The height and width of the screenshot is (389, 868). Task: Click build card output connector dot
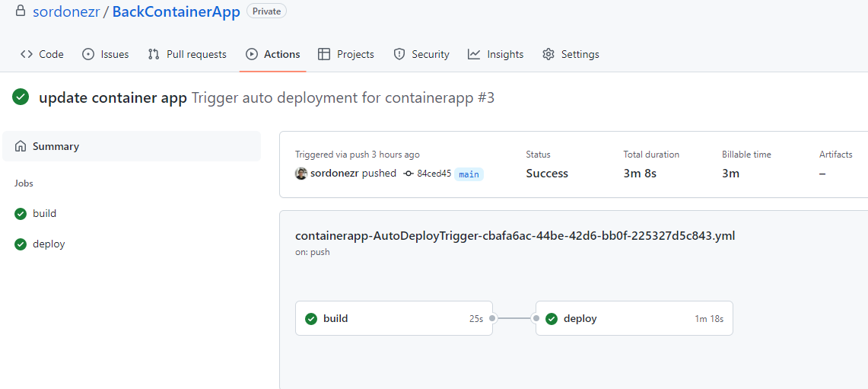tap(493, 318)
